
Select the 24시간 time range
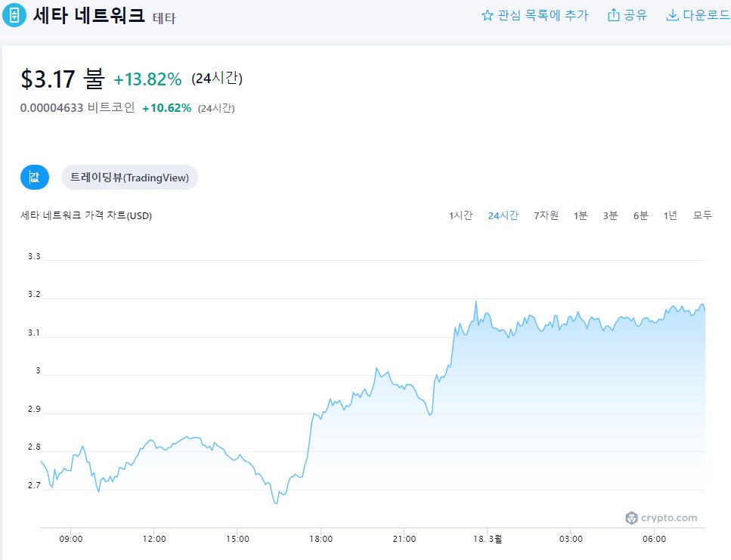point(503,215)
